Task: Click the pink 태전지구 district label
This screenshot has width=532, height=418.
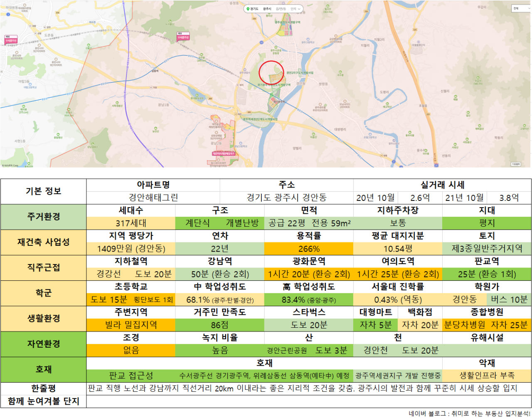Action: click(224, 154)
